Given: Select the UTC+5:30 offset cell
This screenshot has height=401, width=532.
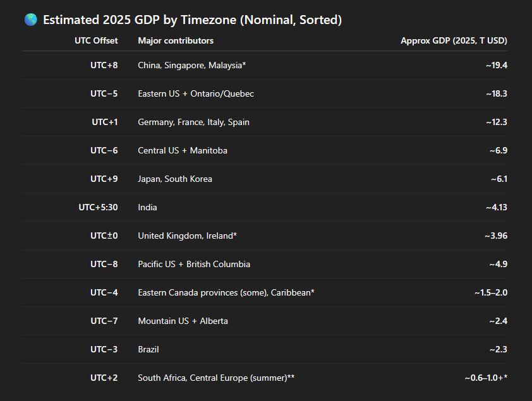Looking at the screenshot, I should click(98, 208).
